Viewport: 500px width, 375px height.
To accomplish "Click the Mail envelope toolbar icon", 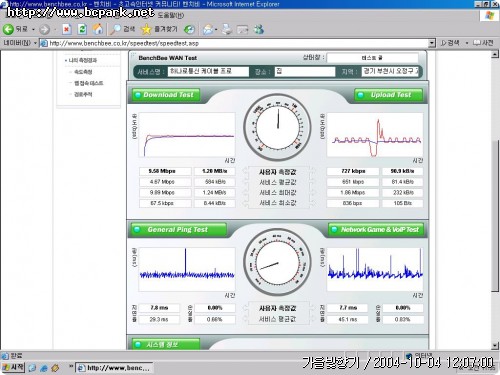I will 208,30.
